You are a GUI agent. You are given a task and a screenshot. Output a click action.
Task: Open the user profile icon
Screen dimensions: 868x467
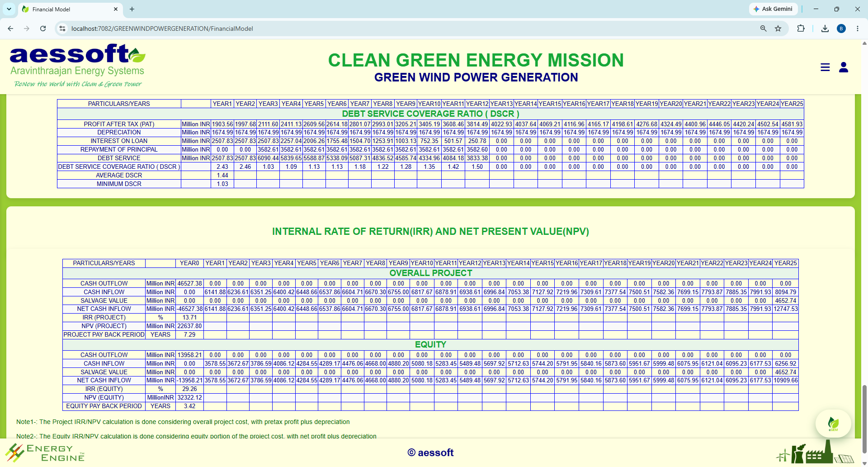(x=844, y=67)
